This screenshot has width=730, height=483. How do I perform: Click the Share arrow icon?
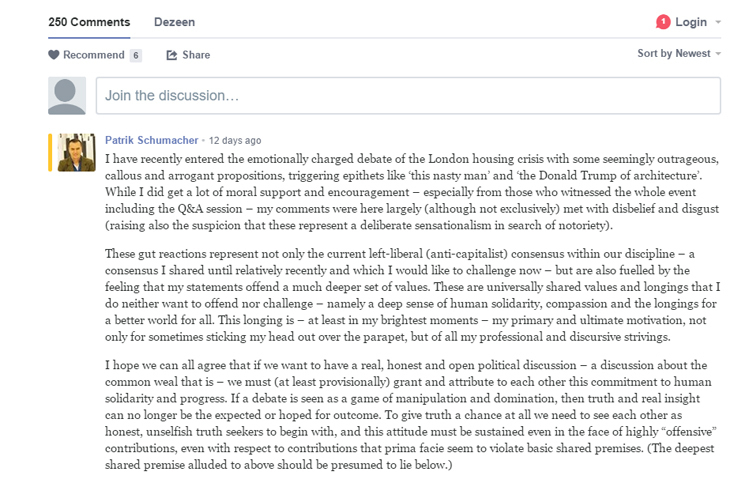(x=172, y=55)
